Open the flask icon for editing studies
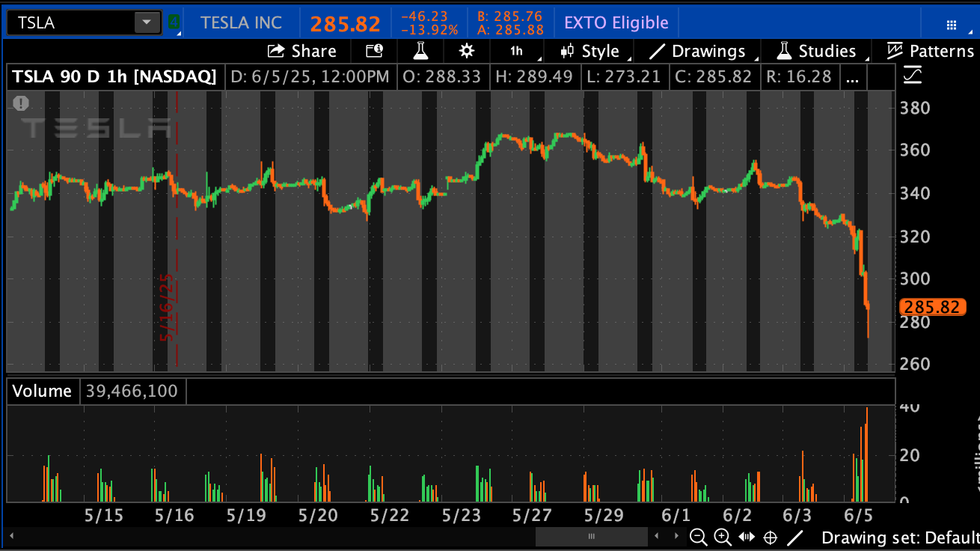 click(x=420, y=51)
